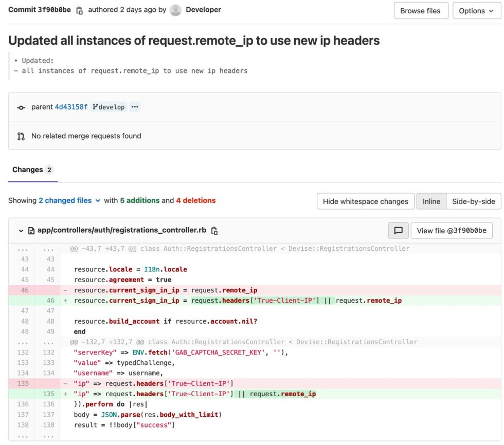The width and height of the screenshot is (504, 445).
Task: Open a comment on the diff file
Action: pos(398,230)
